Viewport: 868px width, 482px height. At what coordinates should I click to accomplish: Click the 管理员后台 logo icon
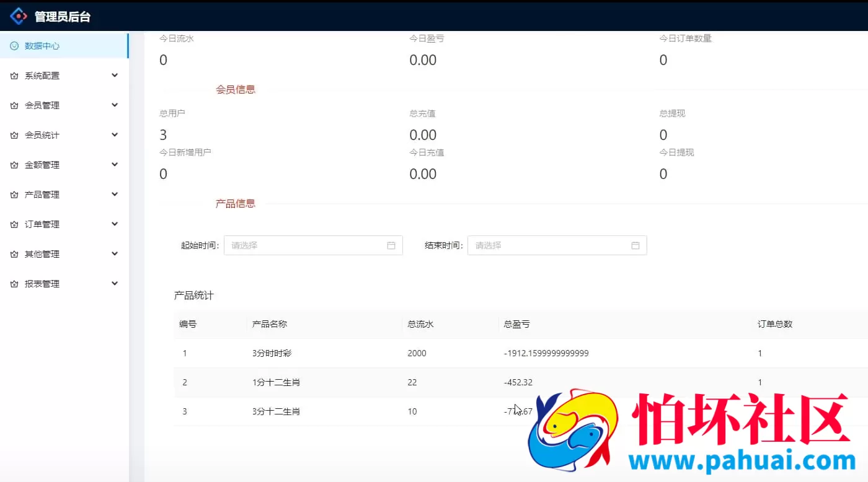point(19,15)
